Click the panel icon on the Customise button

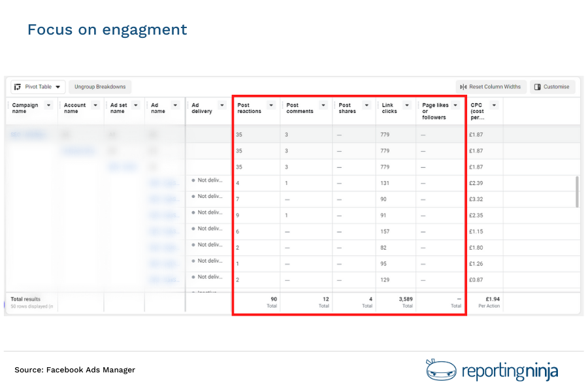539,87
